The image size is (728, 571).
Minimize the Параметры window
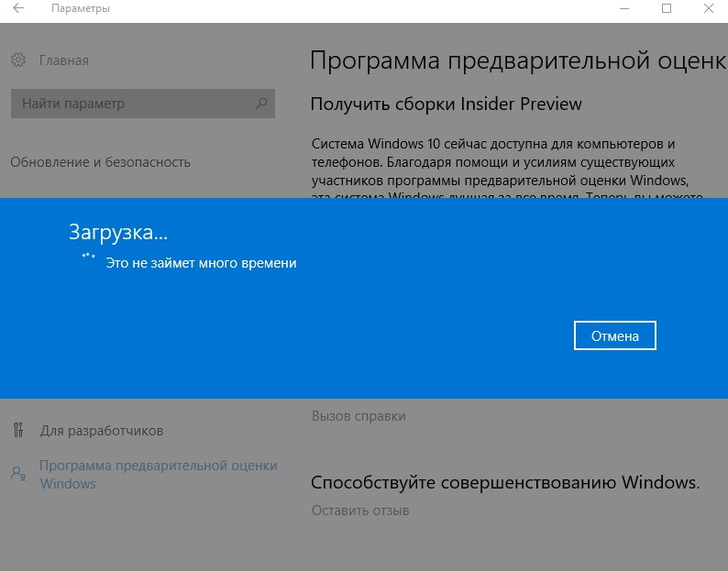tap(624, 8)
